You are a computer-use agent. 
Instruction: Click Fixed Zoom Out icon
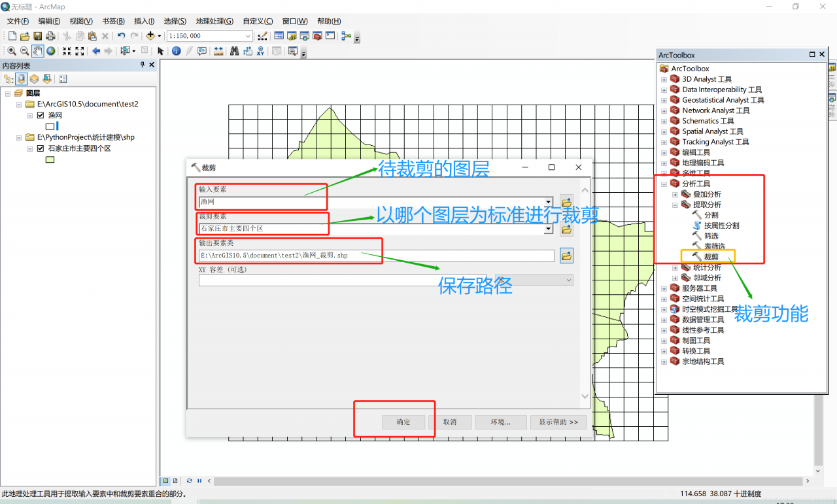(x=80, y=51)
